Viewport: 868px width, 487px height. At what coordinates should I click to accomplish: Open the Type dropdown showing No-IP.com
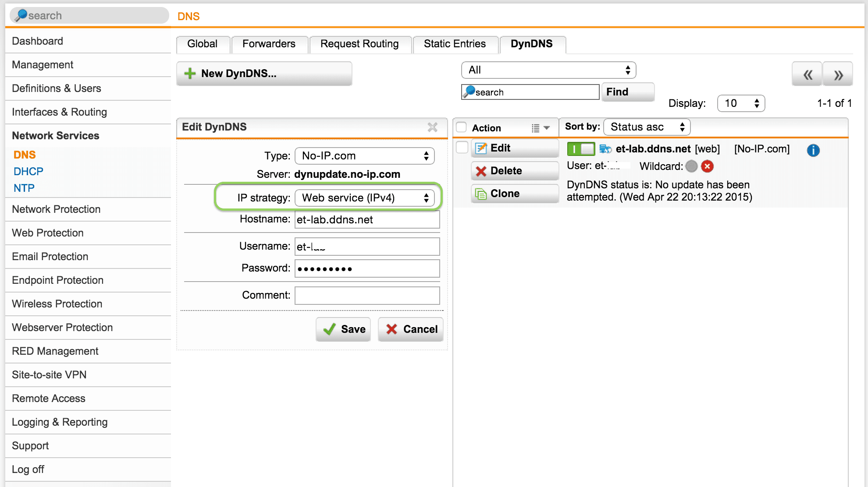click(x=365, y=156)
